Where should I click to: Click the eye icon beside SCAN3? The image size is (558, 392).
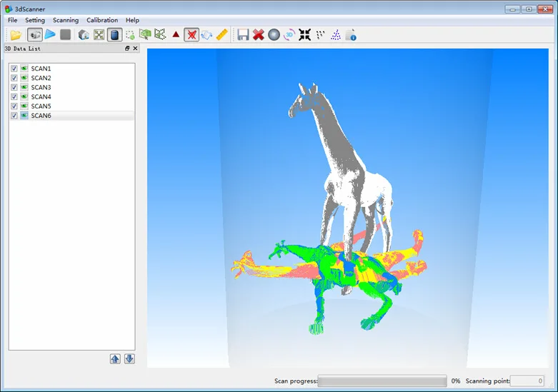[x=24, y=87]
